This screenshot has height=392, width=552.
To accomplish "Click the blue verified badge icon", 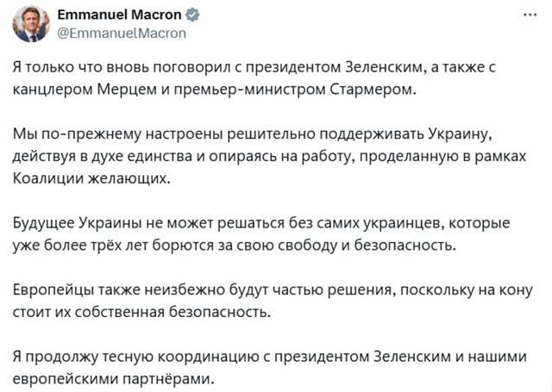I will (x=193, y=15).
